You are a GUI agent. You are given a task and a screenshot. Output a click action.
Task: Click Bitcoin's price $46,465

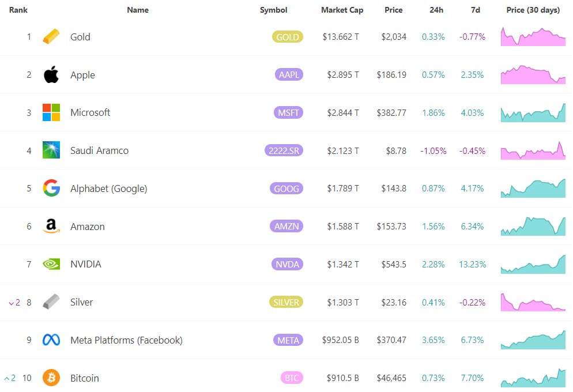[x=391, y=378]
